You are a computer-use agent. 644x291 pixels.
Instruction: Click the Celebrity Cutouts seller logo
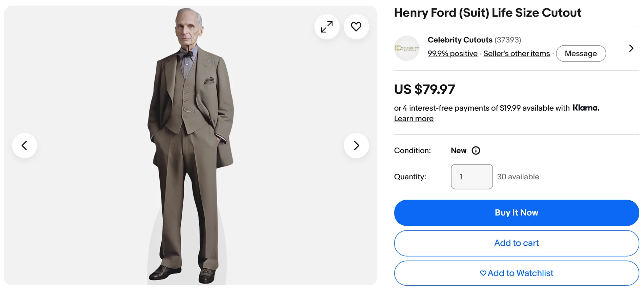pos(407,48)
